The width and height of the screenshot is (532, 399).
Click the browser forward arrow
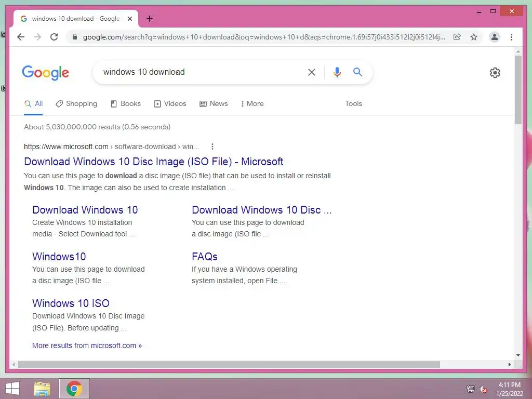[x=37, y=37]
